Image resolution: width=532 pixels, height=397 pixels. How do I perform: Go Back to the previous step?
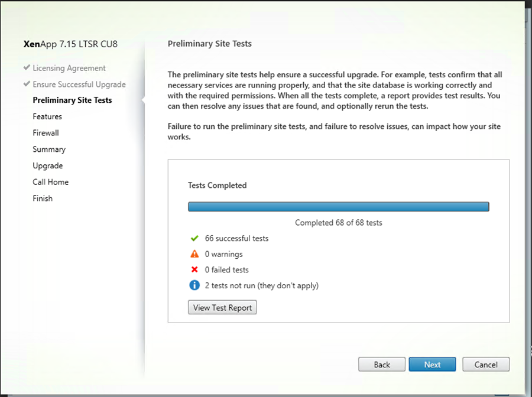tap(382, 365)
